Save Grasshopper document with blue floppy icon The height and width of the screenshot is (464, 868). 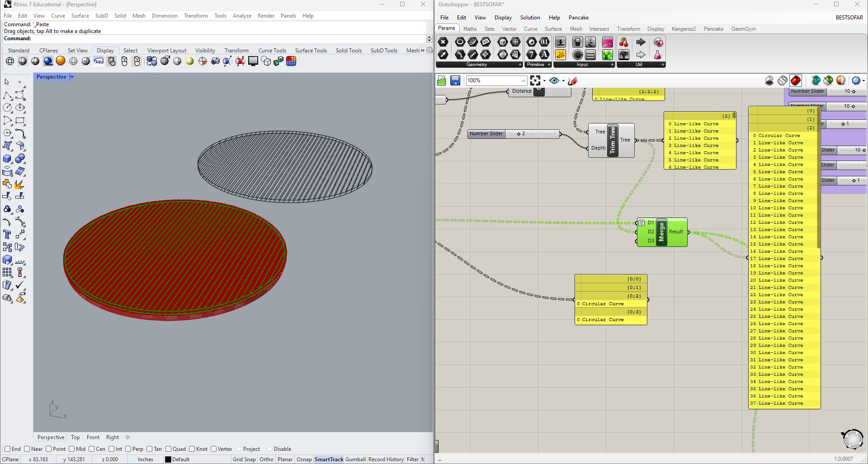point(455,80)
